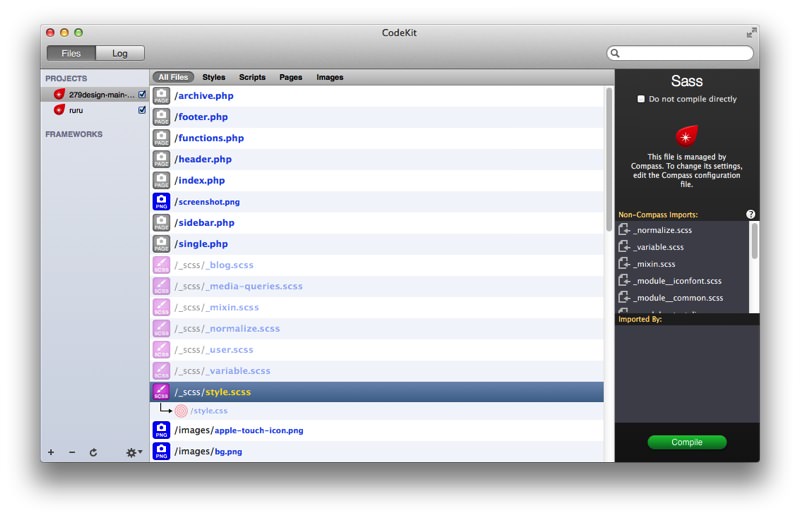The height and width of the screenshot is (518, 800).
Task: Enable Do not compile directly checkbox
Action: [x=641, y=99]
